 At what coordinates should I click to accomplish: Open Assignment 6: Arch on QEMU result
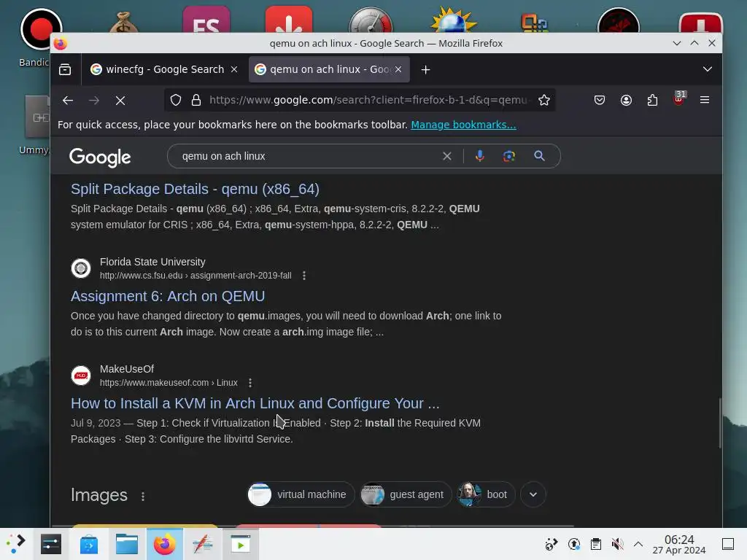click(x=168, y=296)
